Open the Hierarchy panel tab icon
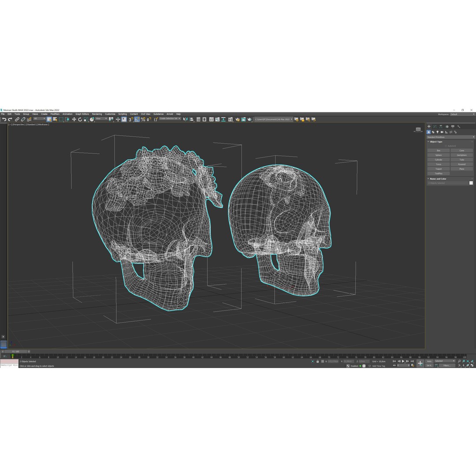476x476 pixels. pyautogui.click(x=441, y=126)
